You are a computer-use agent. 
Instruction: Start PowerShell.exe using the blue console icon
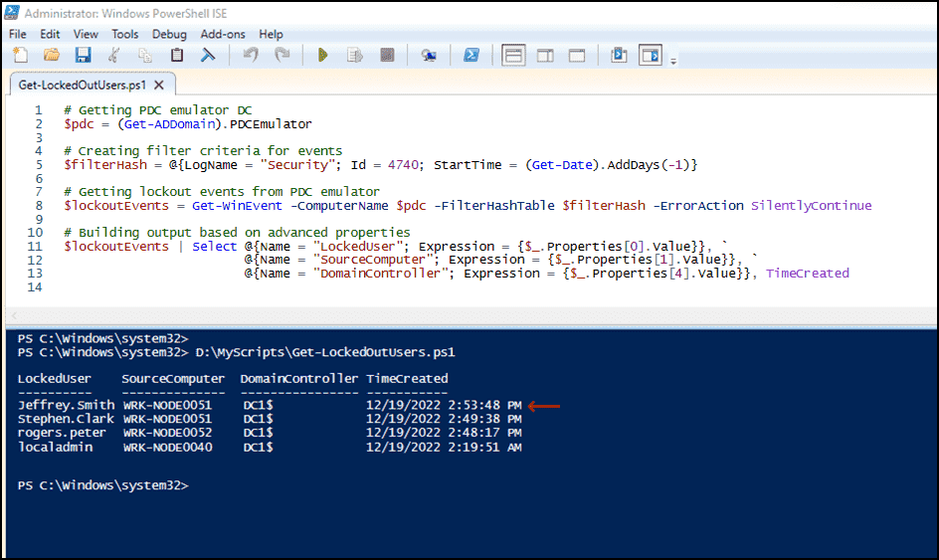tap(471, 56)
